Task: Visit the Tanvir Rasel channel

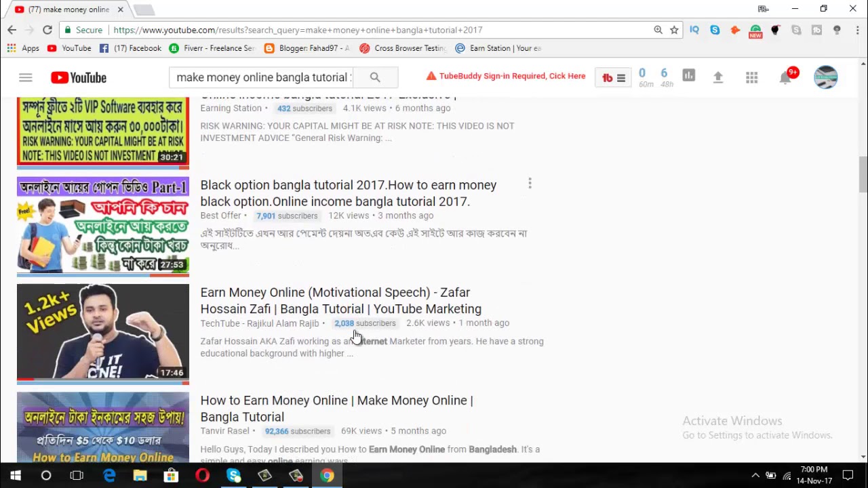Action: [x=225, y=431]
